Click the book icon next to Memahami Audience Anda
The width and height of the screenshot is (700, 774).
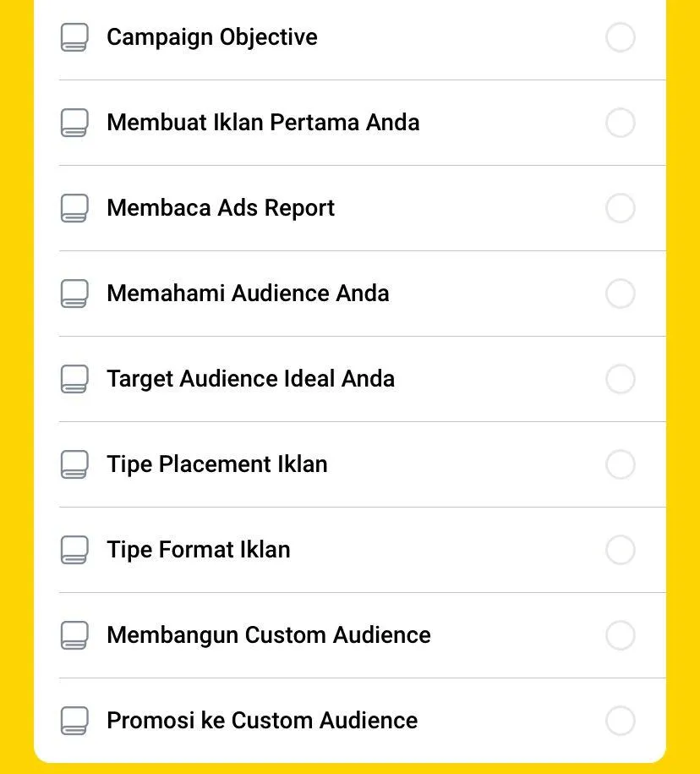pos(74,294)
